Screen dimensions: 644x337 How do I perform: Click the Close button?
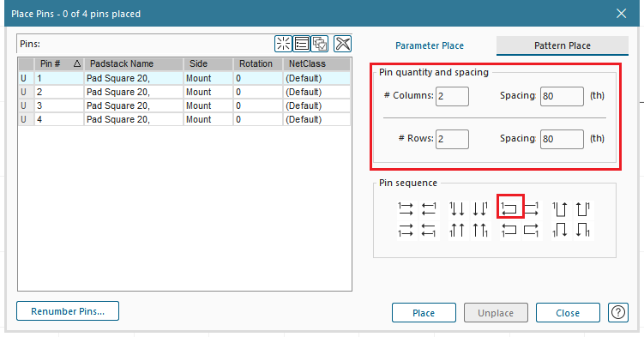click(568, 313)
